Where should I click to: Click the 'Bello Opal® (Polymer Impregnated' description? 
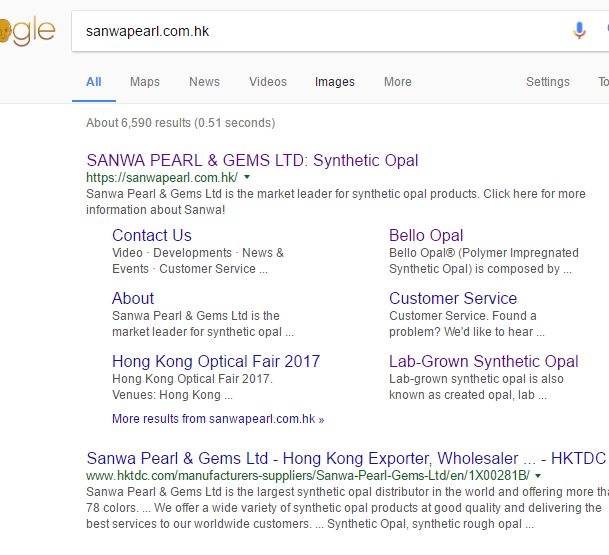(484, 261)
